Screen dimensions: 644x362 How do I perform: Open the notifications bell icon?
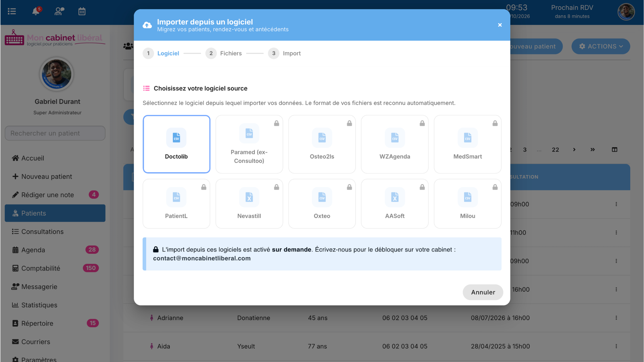click(36, 11)
